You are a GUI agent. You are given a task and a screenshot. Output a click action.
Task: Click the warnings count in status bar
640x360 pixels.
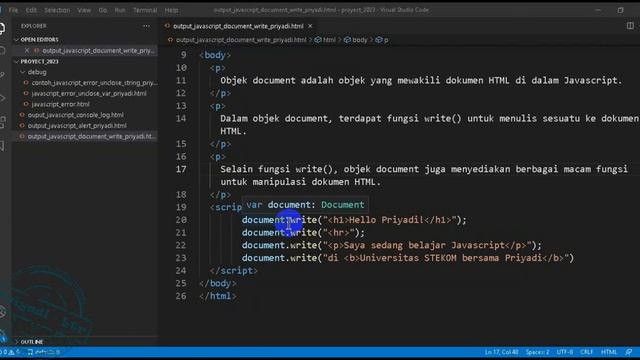point(14,352)
